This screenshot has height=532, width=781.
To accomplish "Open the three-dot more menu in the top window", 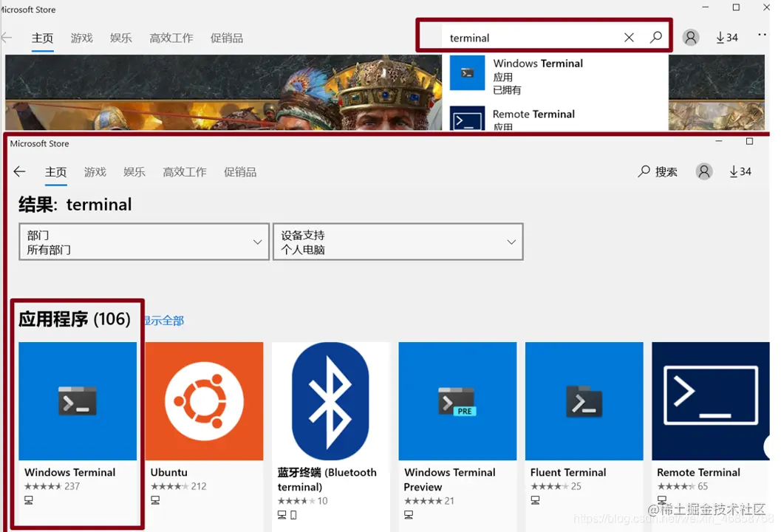I will 762,35.
